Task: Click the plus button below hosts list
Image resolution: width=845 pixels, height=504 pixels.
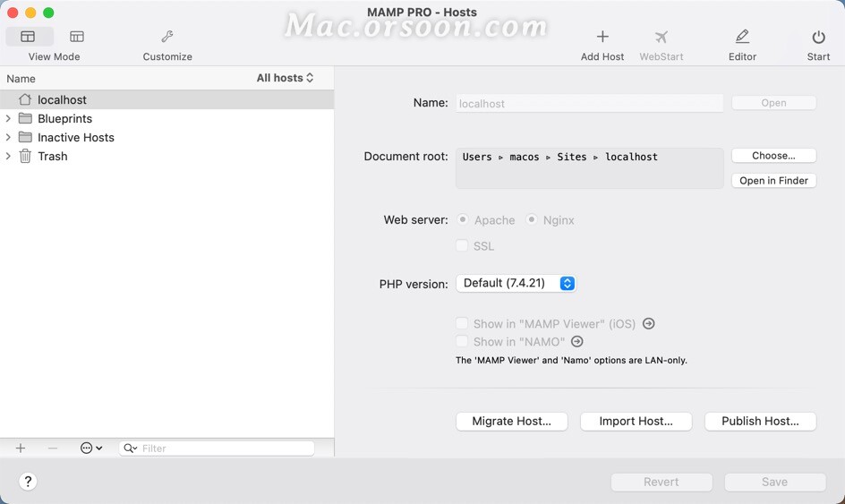Action: pos(21,448)
